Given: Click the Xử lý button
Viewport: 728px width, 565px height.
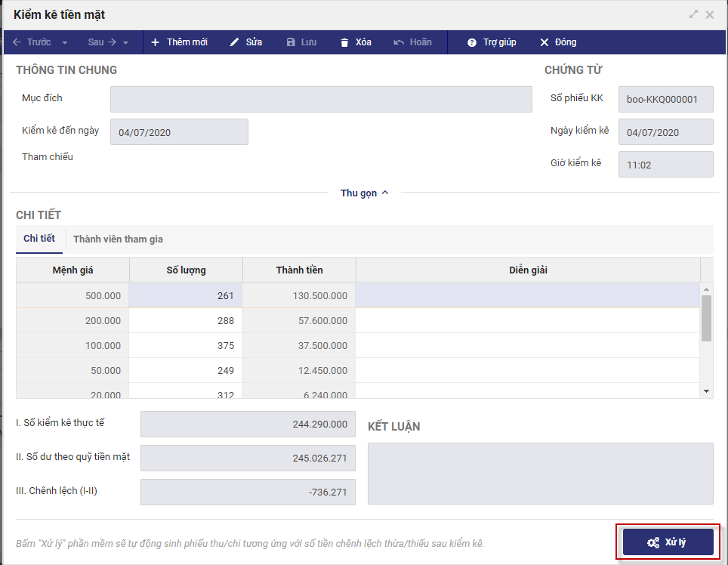Looking at the screenshot, I should pyautogui.click(x=668, y=542).
